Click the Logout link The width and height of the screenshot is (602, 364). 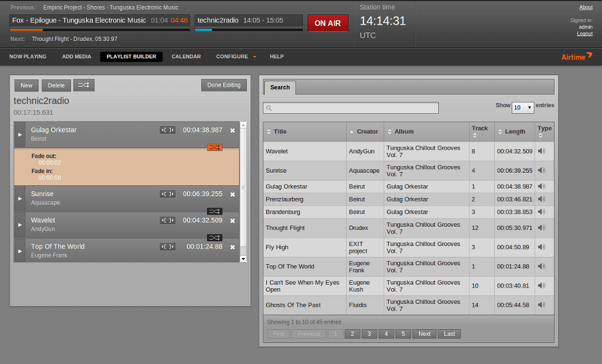click(x=584, y=34)
